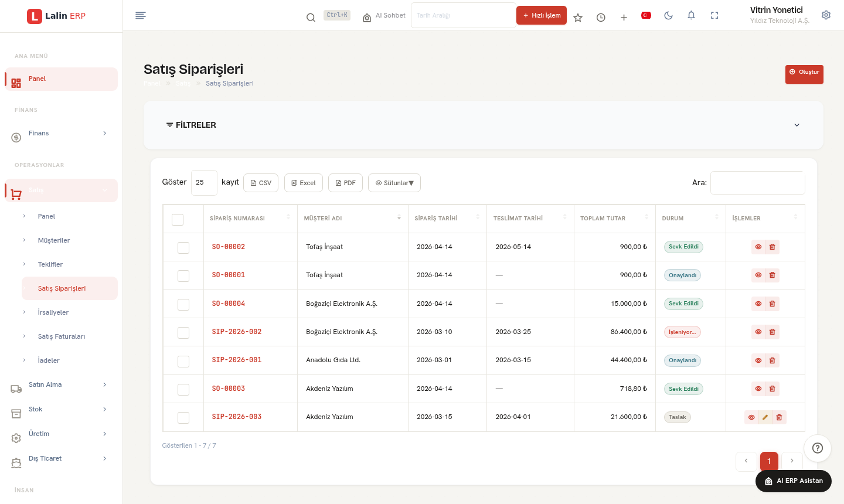The width and height of the screenshot is (844, 504).
Task: Click the favorites star icon
Action: (578, 18)
